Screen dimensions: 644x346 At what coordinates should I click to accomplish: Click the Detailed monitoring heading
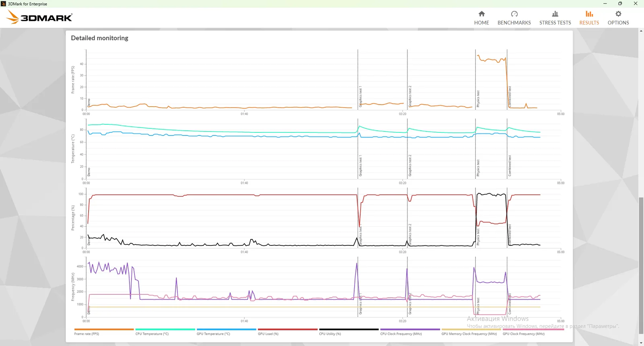(x=99, y=38)
